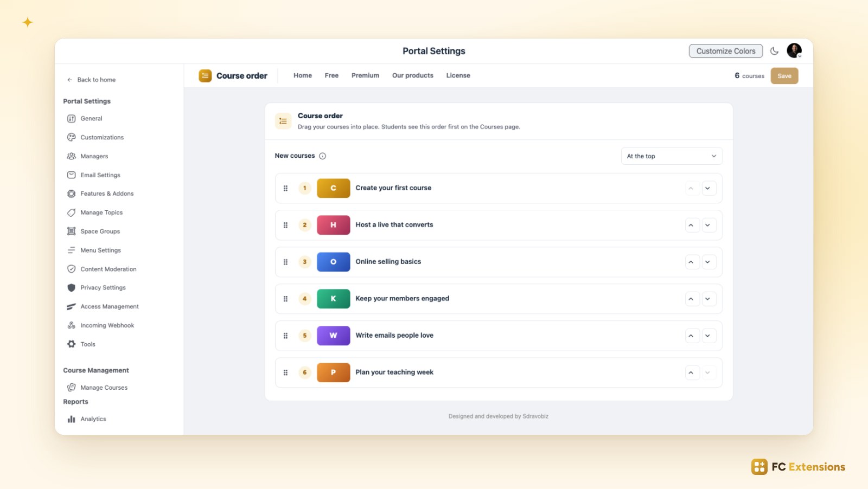
Task: Move Plan your teaching week up
Action: pos(692,372)
